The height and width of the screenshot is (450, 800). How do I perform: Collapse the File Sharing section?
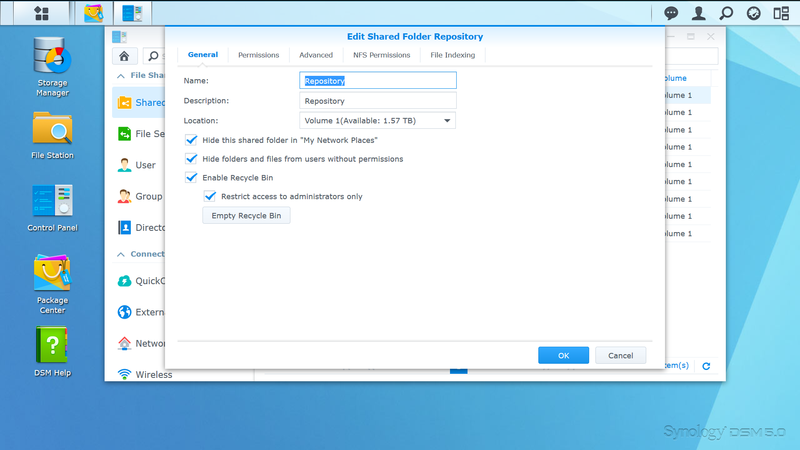pyautogui.click(x=121, y=76)
